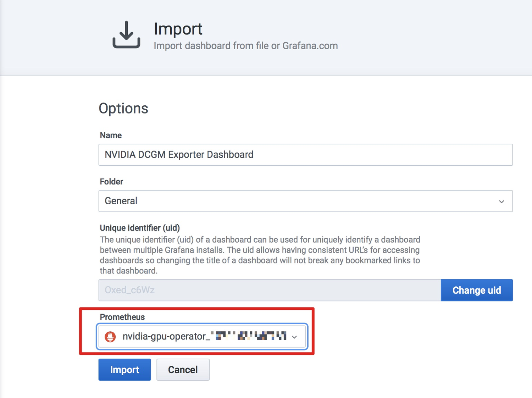The width and height of the screenshot is (532, 398).
Task: Click the Folder field label
Action: pos(111,182)
